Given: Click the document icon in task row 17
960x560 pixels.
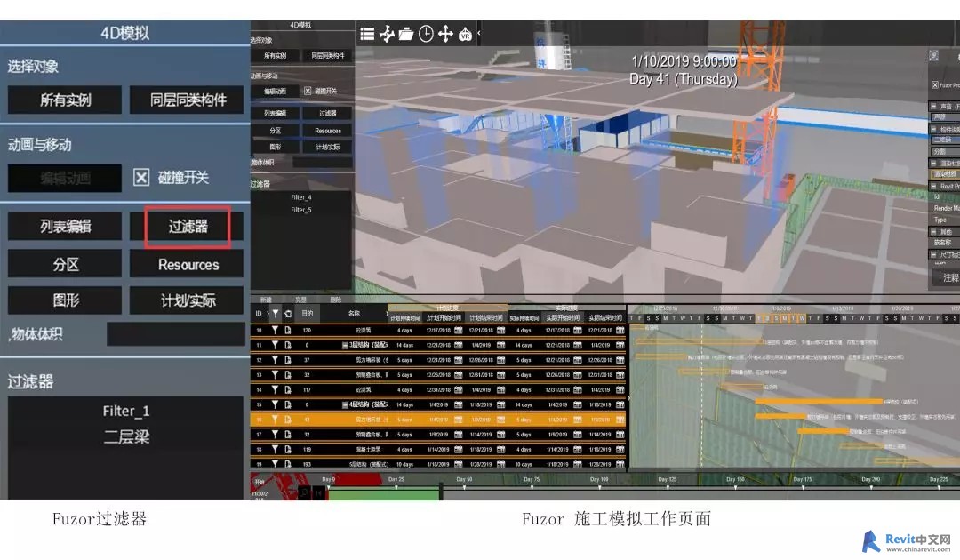Looking at the screenshot, I should pyautogui.click(x=288, y=434).
